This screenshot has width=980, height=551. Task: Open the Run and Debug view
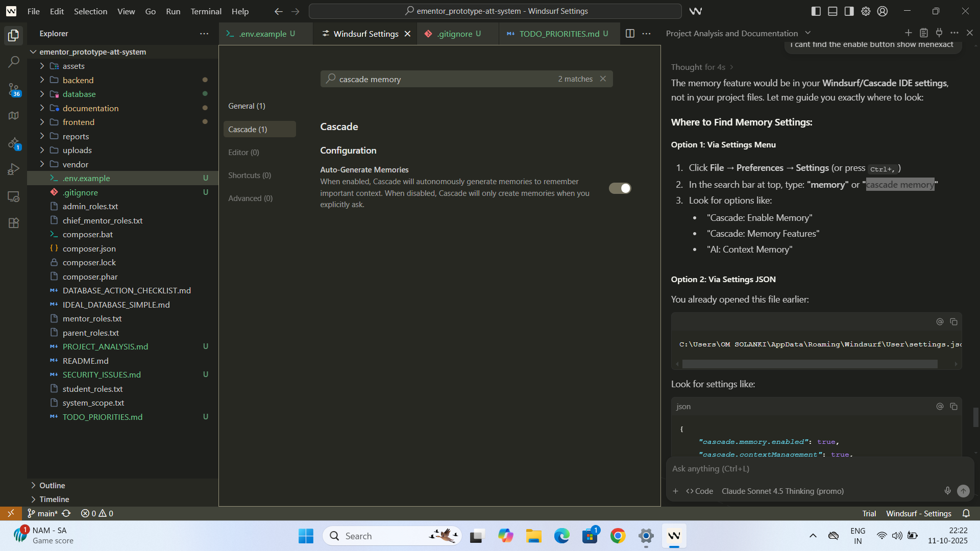[14, 169]
